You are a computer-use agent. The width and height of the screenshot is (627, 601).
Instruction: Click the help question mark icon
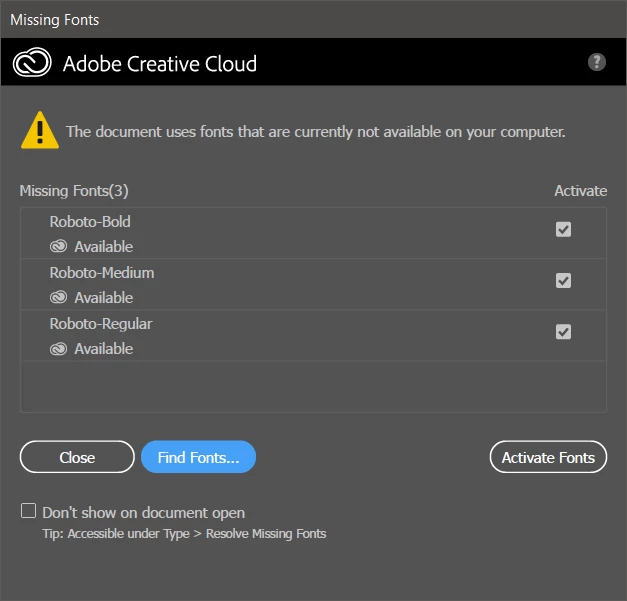point(597,62)
